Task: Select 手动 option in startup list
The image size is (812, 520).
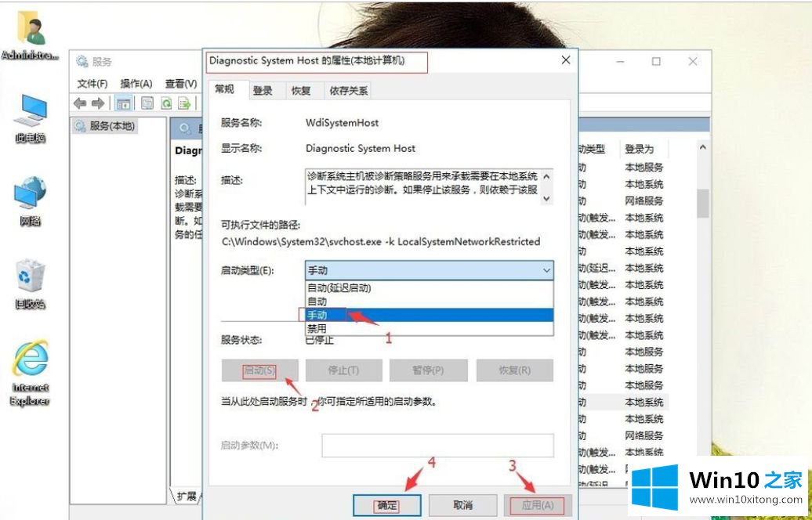Action: (x=317, y=315)
